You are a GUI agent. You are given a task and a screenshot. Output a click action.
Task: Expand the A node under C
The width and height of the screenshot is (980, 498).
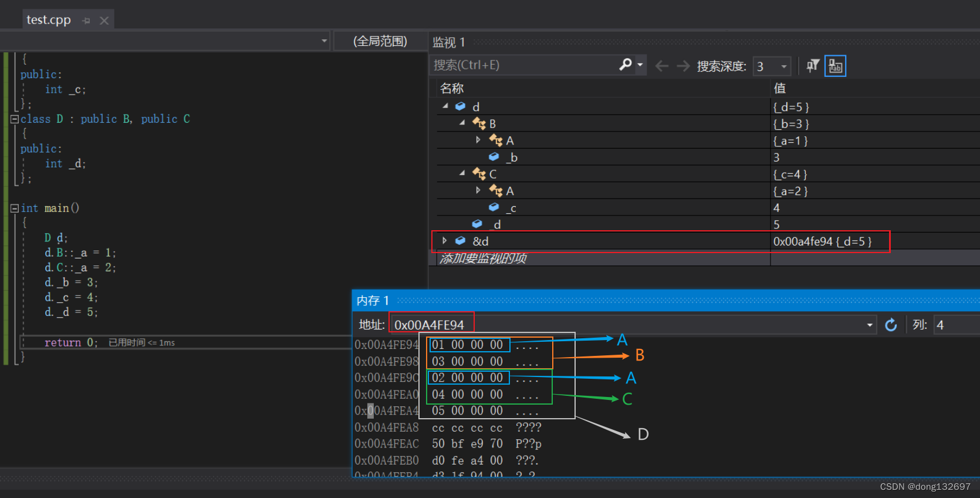tap(478, 190)
